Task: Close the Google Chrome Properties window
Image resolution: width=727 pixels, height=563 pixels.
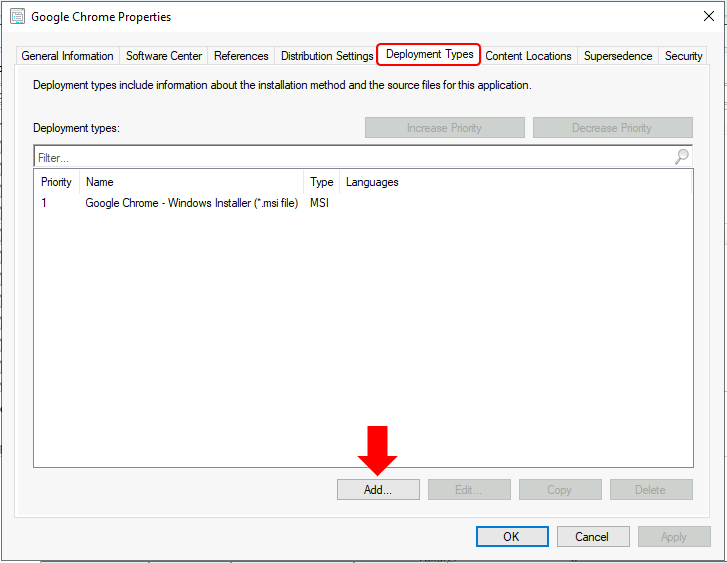Action: [x=708, y=16]
